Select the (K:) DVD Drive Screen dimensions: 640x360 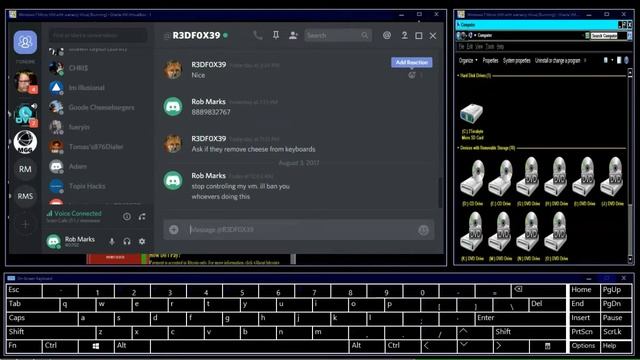[x=472, y=237]
